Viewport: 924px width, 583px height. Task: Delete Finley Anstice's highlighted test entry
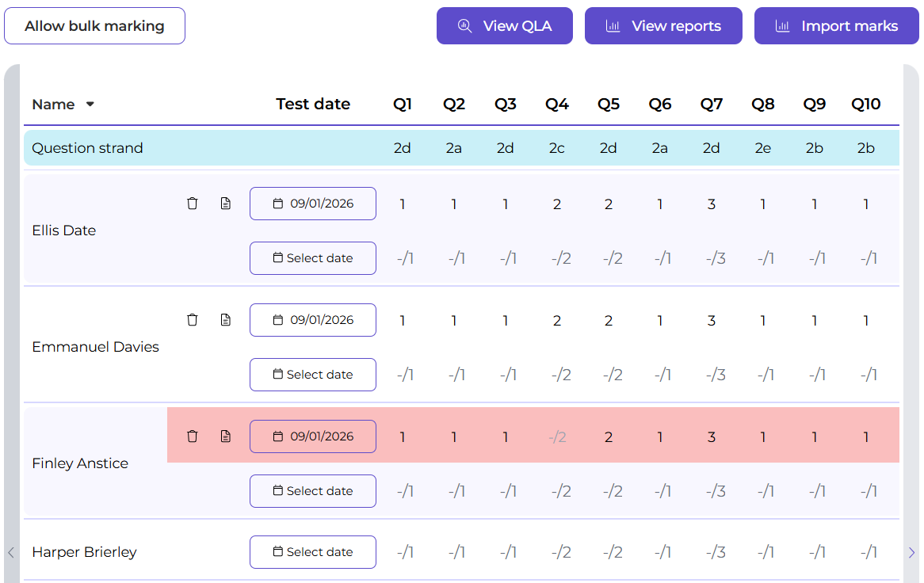click(192, 436)
